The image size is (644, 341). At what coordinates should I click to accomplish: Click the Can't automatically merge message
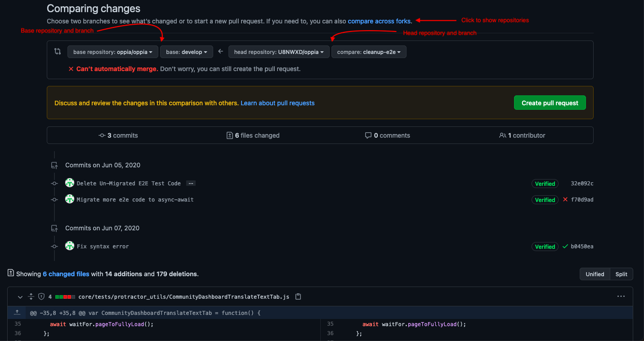[x=117, y=69]
